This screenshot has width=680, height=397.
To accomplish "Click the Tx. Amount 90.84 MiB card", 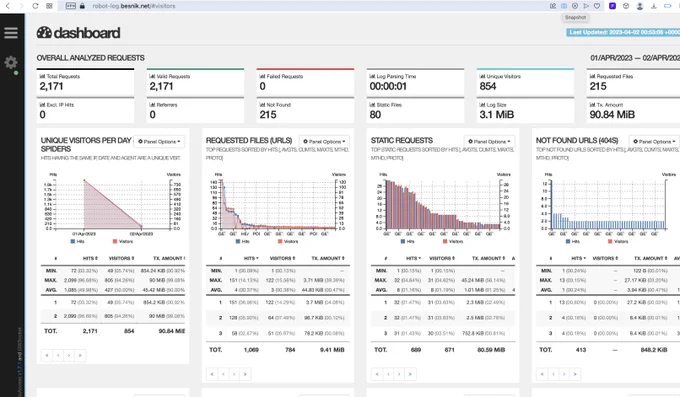I will tap(633, 111).
